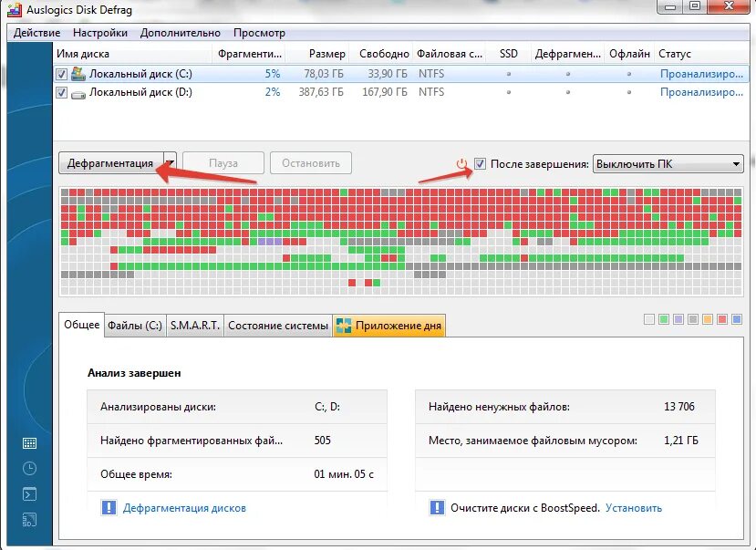
Task: Click the 2% fragmentation value for disk D:
Action: coord(273,92)
